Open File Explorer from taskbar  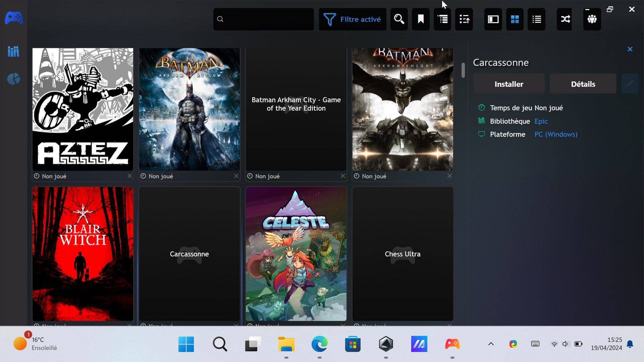(x=286, y=344)
